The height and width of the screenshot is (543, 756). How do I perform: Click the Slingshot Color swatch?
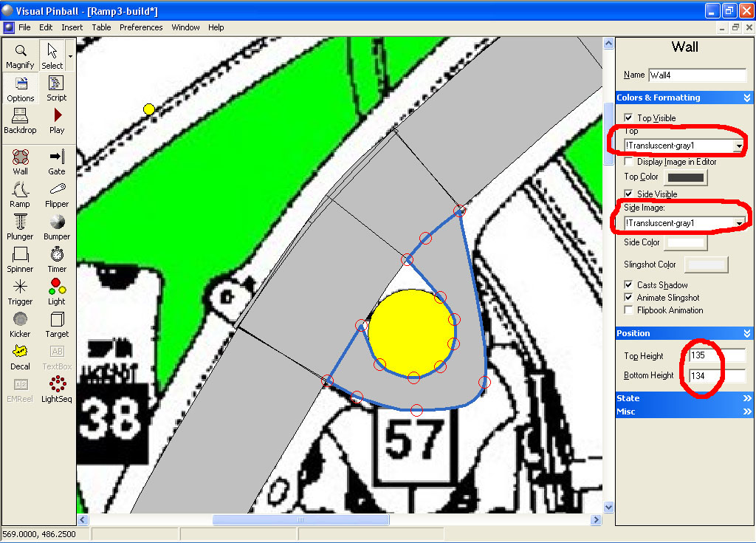(x=706, y=265)
